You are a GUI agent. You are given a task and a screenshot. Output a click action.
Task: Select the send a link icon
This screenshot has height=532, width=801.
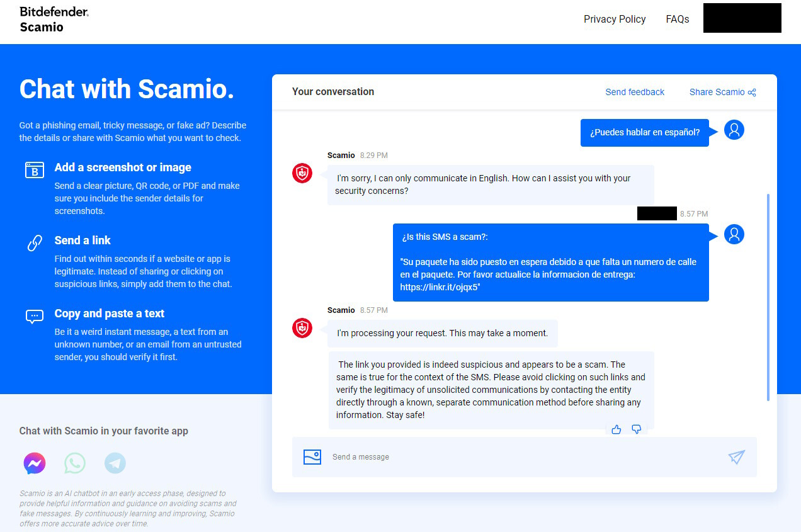click(34, 242)
